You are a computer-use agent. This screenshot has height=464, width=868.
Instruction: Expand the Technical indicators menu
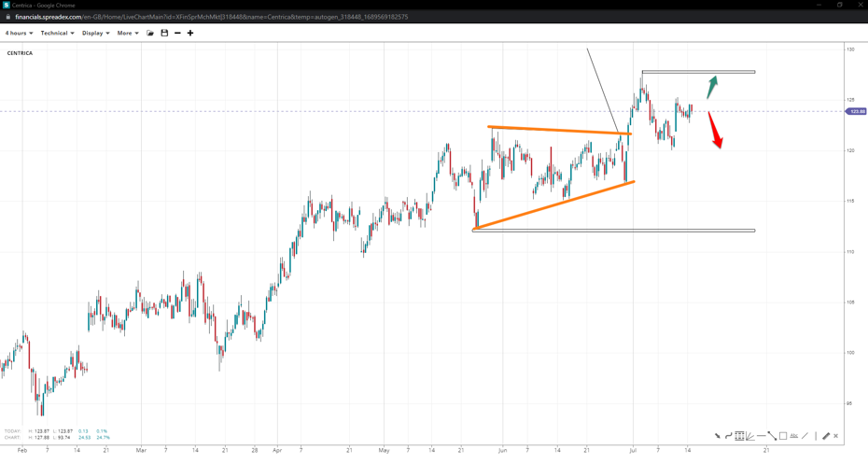[x=57, y=34]
